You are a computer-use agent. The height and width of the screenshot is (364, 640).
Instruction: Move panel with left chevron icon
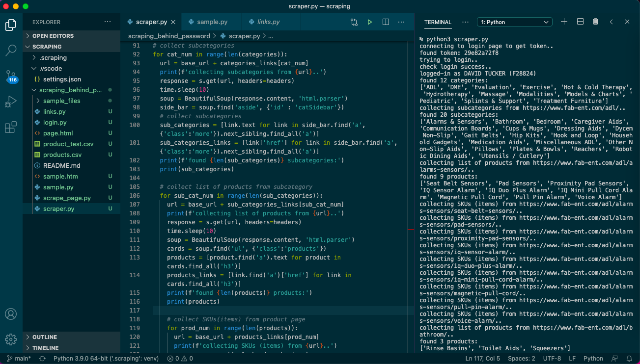[x=612, y=22]
